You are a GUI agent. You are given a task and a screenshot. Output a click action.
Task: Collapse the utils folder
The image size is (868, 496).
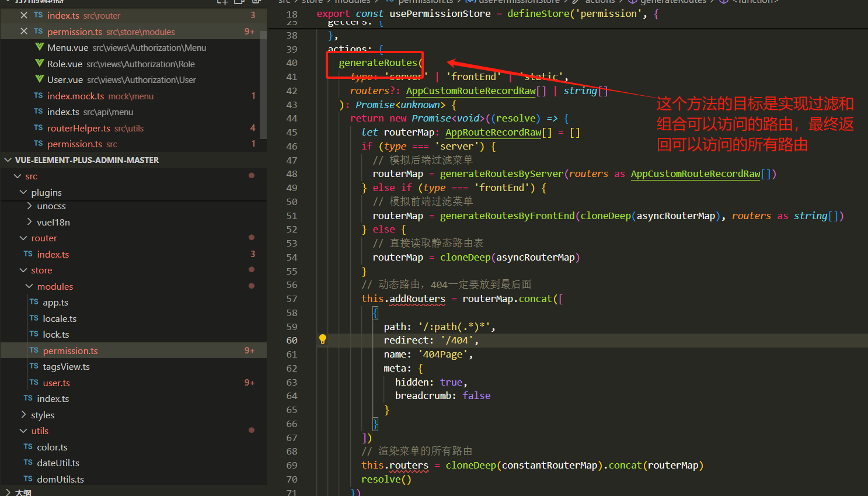pyautogui.click(x=23, y=431)
